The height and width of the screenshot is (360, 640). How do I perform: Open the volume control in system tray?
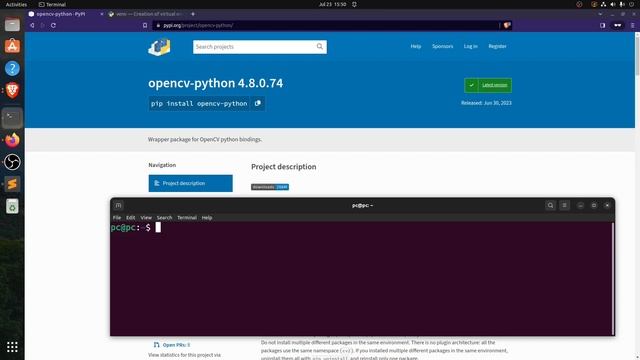612,4
